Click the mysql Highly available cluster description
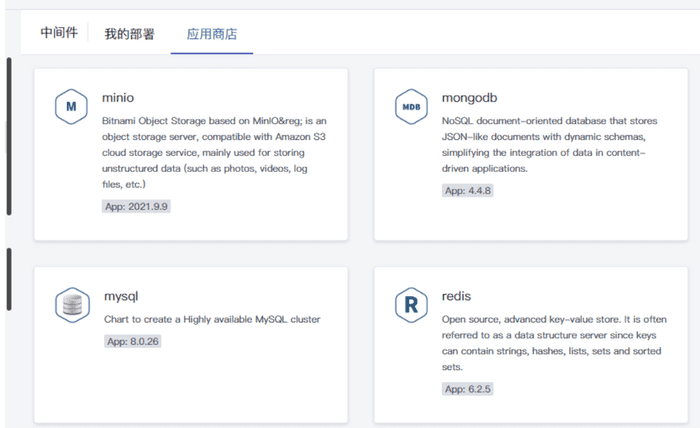The height and width of the screenshot is (428, 700). pos(212,320)
